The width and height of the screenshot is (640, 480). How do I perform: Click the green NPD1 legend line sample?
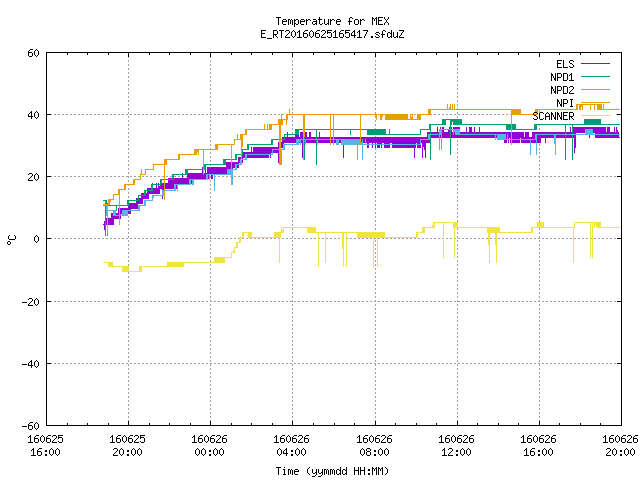pos(595,76)
